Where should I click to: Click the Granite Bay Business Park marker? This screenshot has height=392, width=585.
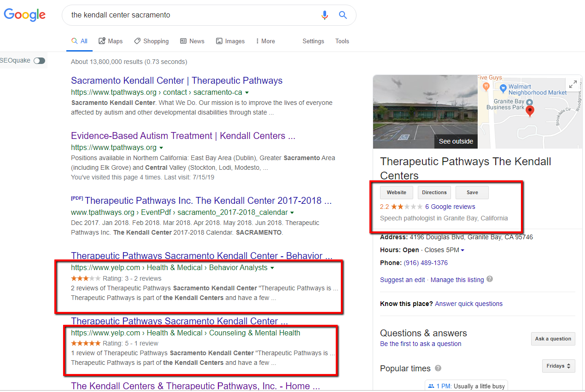click(x=529, y=102)
